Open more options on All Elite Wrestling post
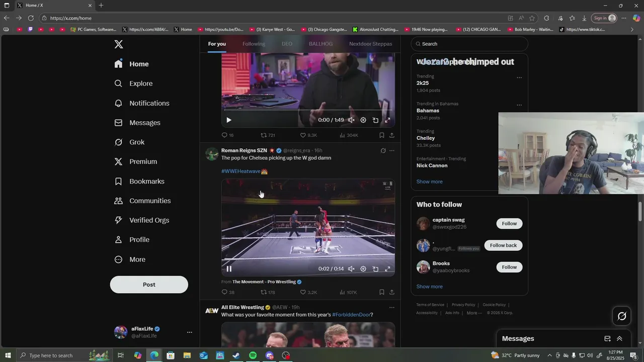644x362 pixels. pyautogui.click(x=392, y=307)
